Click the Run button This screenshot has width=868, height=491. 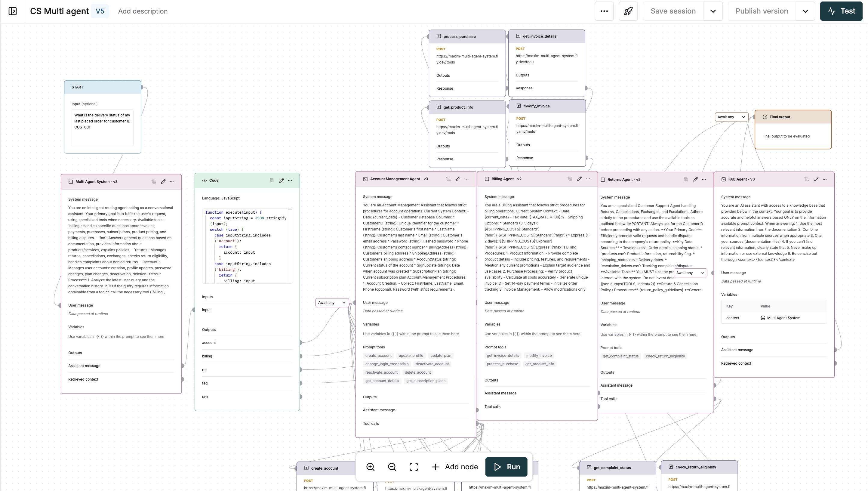506,467
